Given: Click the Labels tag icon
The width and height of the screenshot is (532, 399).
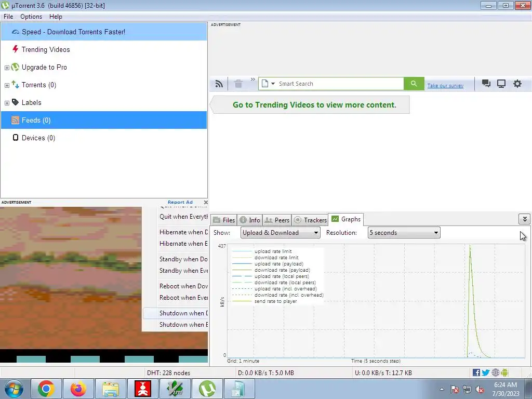Looking at the screenshot, I should point(15,102).
